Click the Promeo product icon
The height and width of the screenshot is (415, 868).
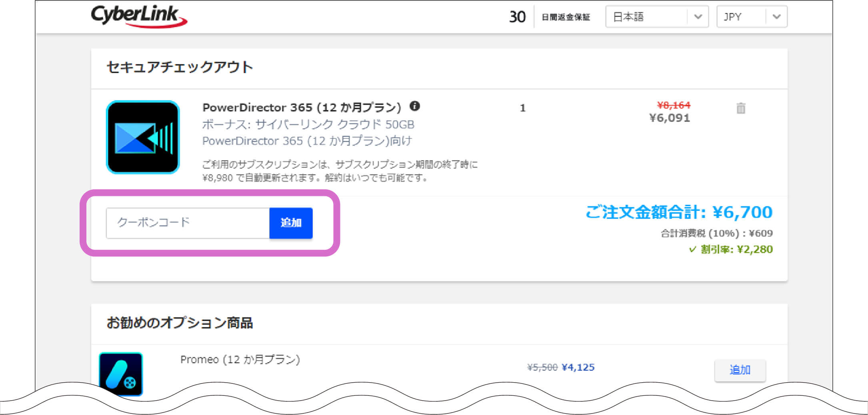coord(121,374)
